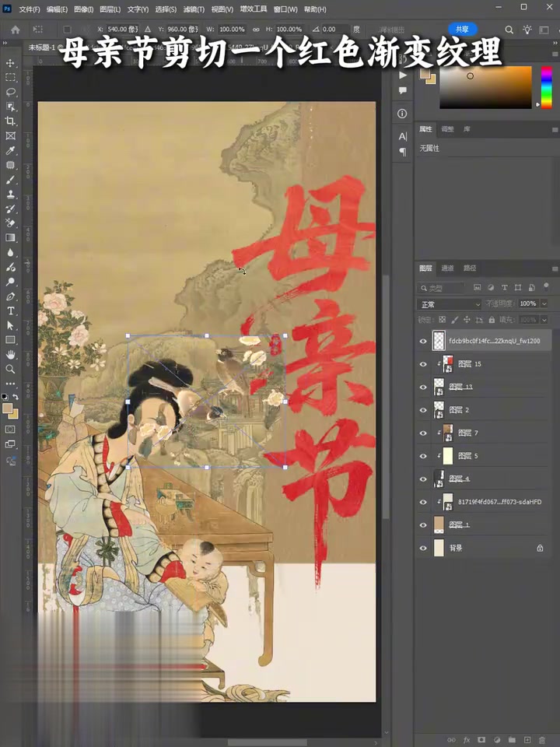Open the Discover lightbulb icon
This screenshot has height=747, width=560.
pyautogui.click(x=527, y=30)
